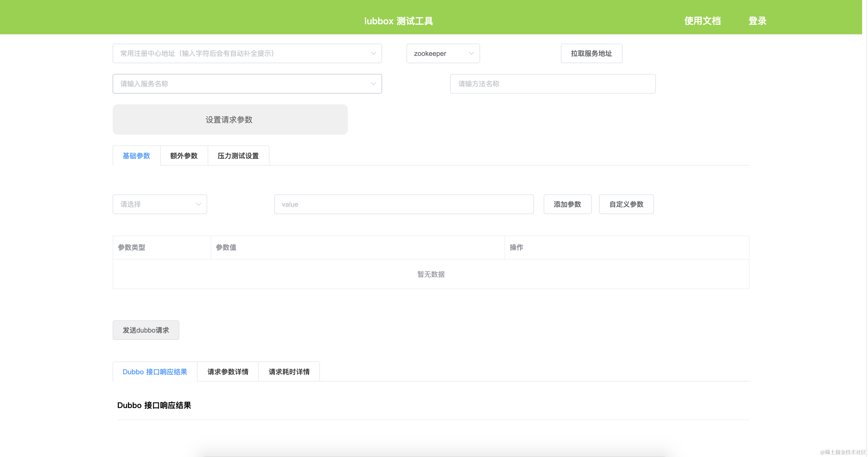
Task: Click the 登录 login link
Action: coord(757,21)
